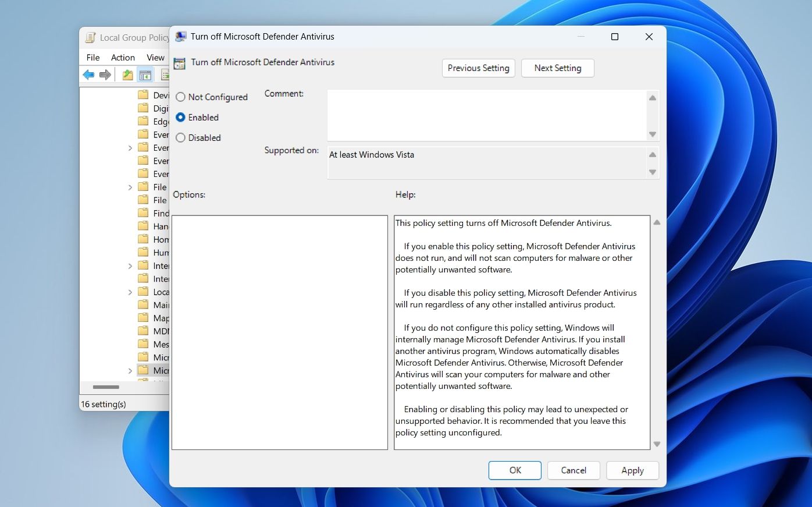Click Cancel to discard the policy change
Screen dimensions: 812x507
click(x=574, y=470)
